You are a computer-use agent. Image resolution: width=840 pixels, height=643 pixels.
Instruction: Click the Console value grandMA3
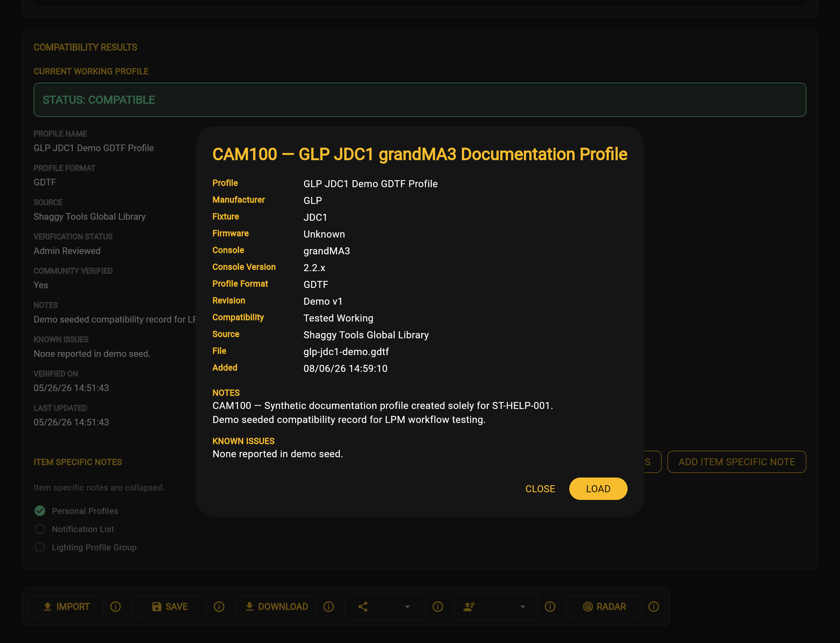click(327, 251)
